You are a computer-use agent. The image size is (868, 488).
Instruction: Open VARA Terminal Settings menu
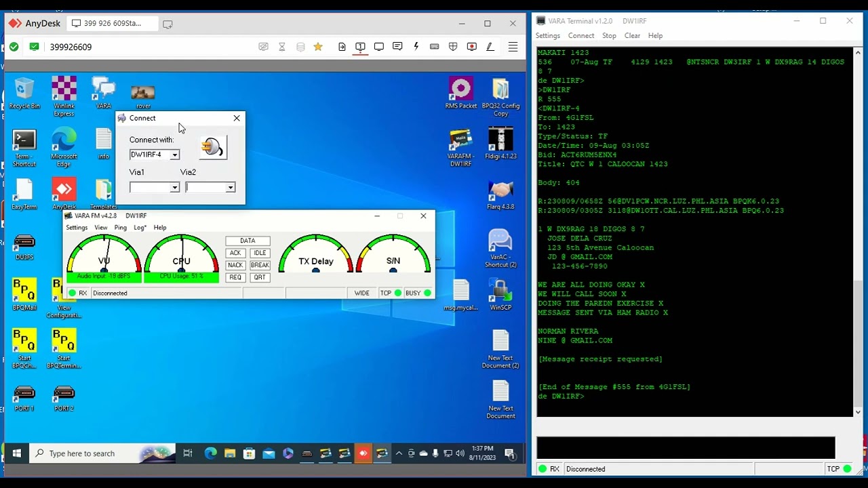(x=548, y=36)
